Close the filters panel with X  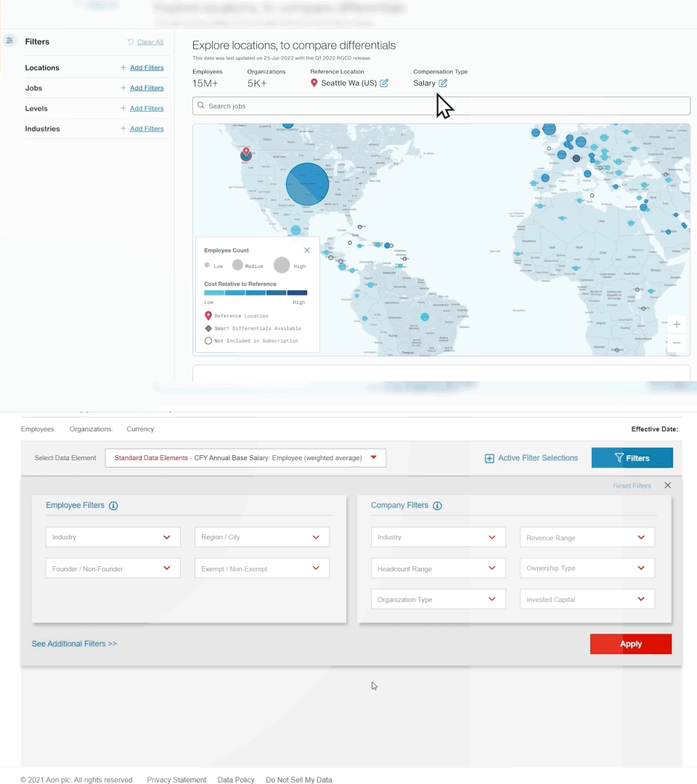click(667, 486)
